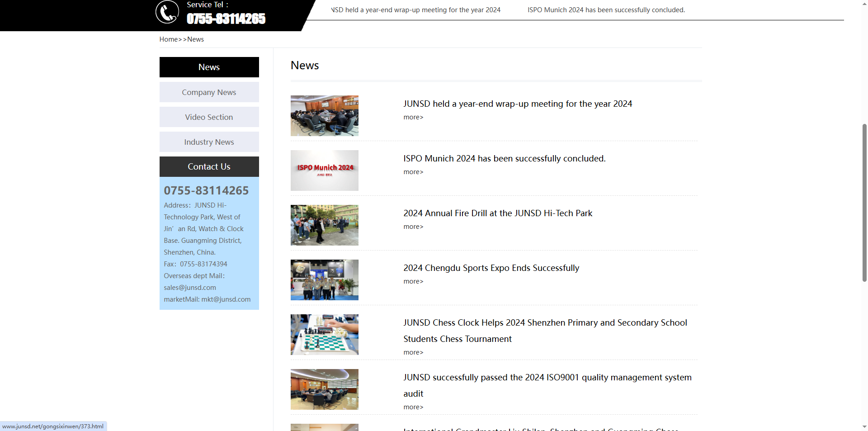Image resolution: width=868 pixels, height=431 pixels.
Task: Go to Home in breadcrumb
Action: [168, 39]
